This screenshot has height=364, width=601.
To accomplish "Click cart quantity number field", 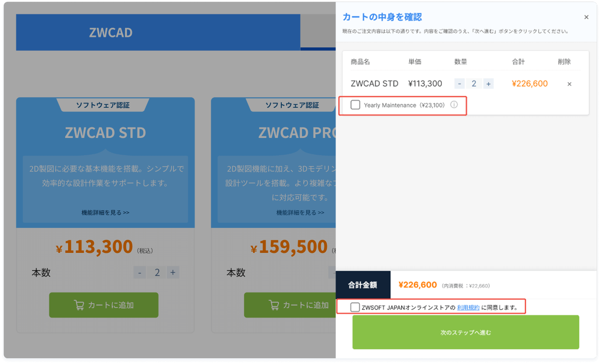I will [x=474, y=84].
